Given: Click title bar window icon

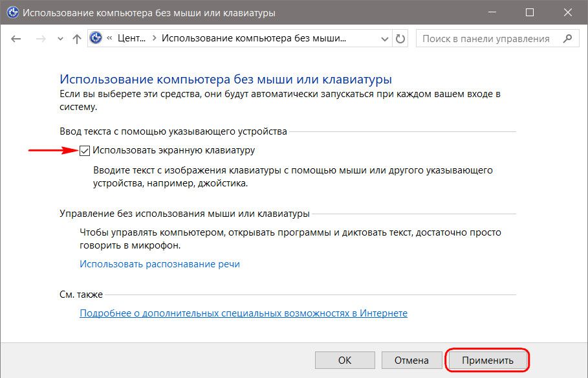Looking at the screenshot, I should (x=12, y=12).
